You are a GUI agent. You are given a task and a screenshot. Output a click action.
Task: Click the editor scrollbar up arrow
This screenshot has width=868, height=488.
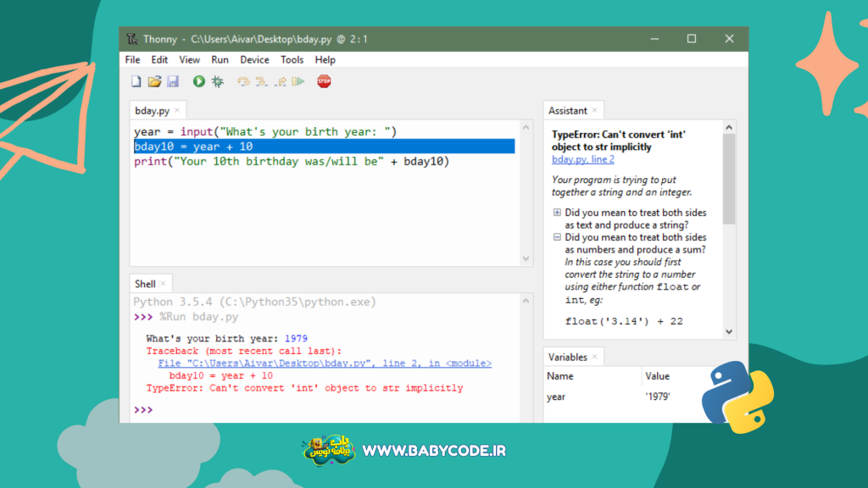click(x=526, y=127)
